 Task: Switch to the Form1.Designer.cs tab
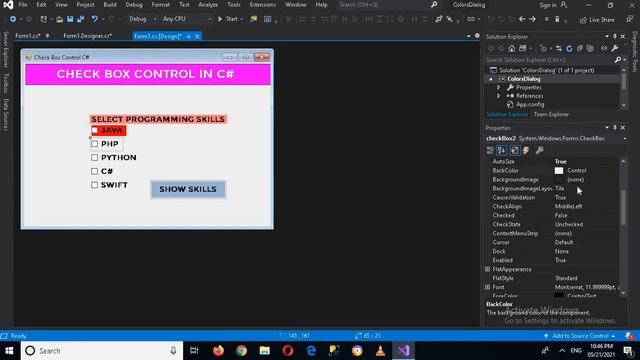pos(88,36)
